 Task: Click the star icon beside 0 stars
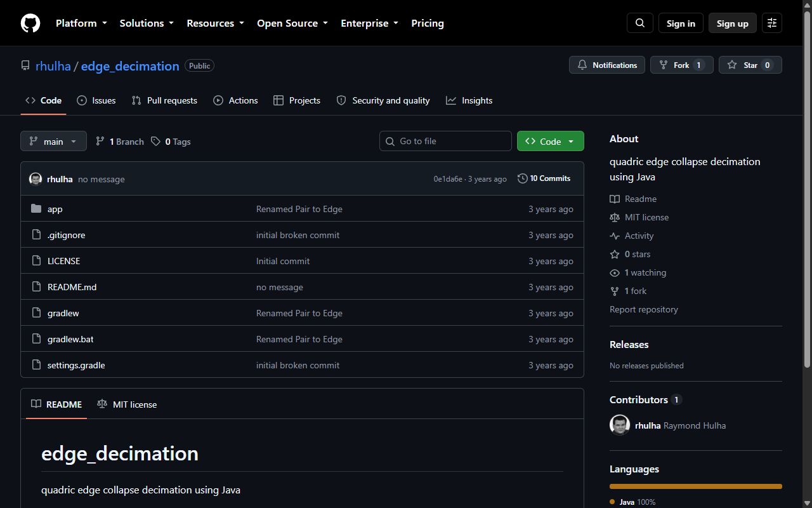[615, 254]
